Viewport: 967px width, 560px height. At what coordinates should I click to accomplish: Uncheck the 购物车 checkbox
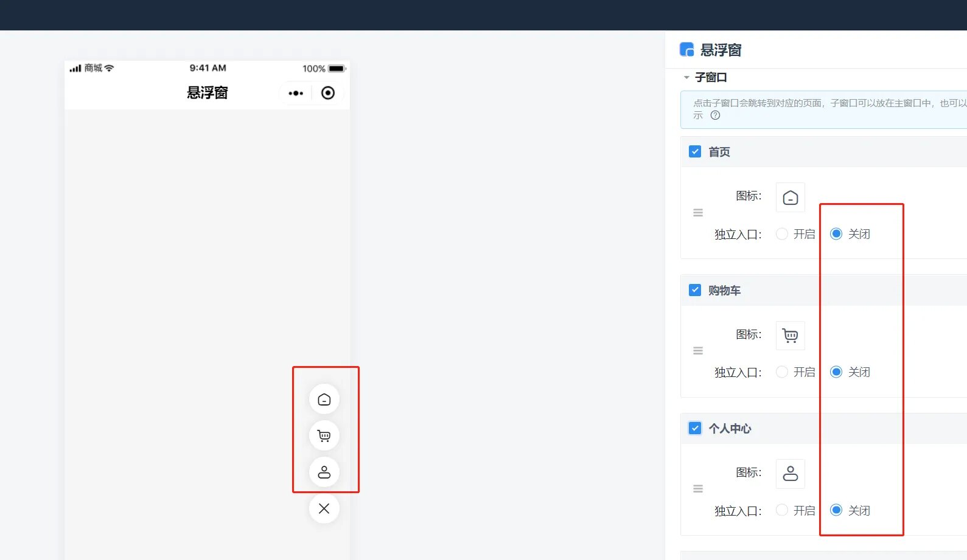click(695, 290)
